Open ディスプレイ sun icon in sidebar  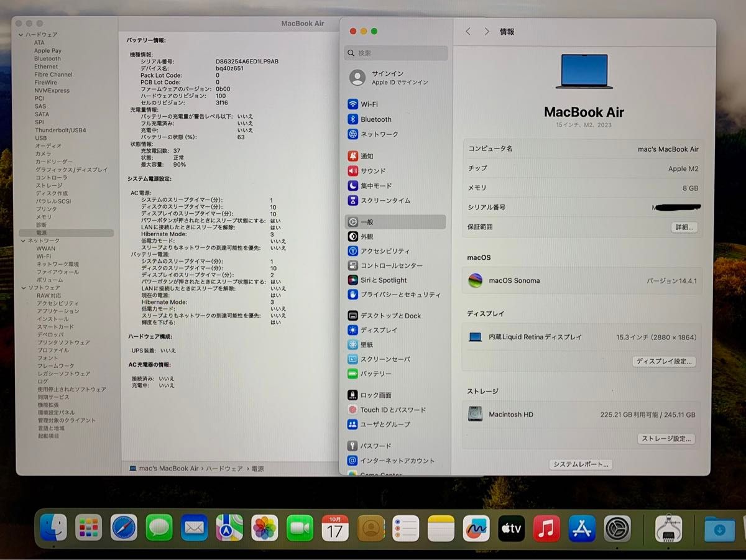tap(352, 330)
